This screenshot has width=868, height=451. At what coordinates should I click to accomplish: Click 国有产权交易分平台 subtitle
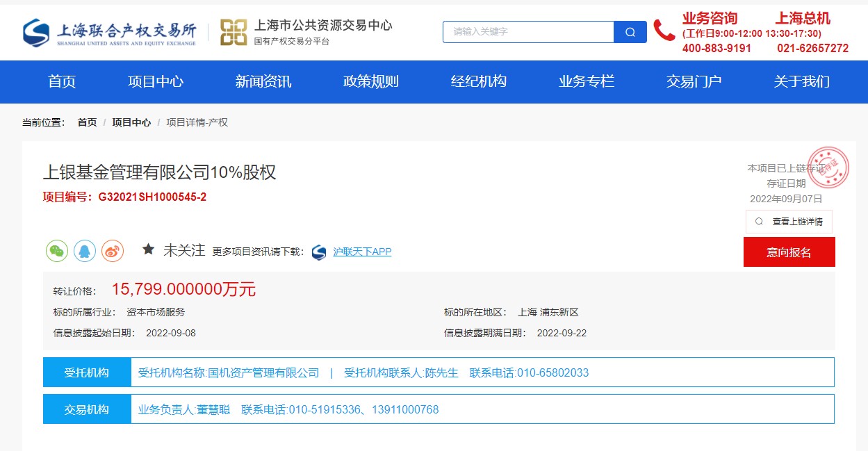click(x=292, y=41)
